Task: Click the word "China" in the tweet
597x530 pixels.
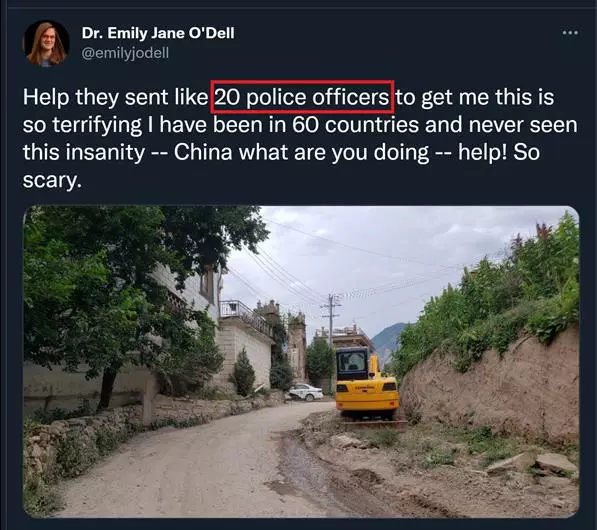Action: [203, 152]
